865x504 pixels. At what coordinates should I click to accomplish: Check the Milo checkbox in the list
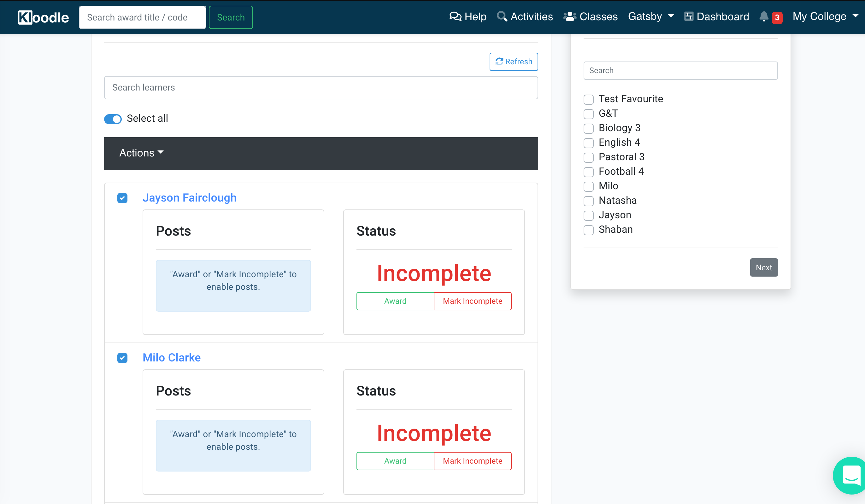pyautogui.click(x=589, y=186)
